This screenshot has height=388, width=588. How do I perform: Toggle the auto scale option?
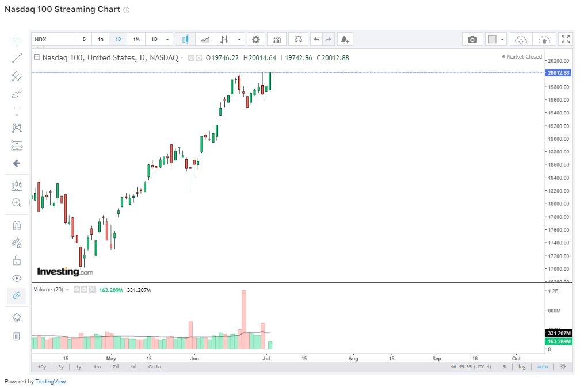tap(543, 367)
